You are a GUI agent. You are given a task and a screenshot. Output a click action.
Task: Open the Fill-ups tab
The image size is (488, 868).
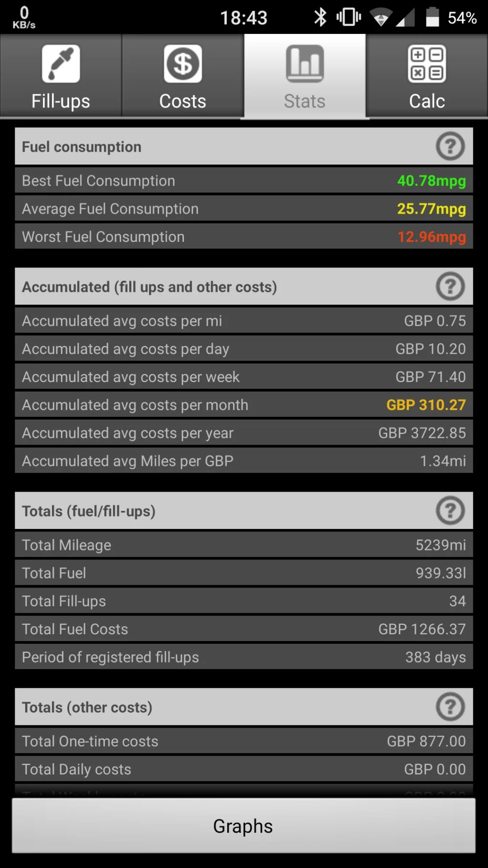click(x=61, y=75)
